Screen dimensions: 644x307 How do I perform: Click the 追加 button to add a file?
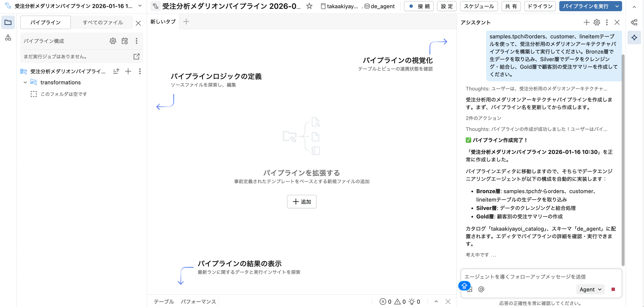[302, 202]
